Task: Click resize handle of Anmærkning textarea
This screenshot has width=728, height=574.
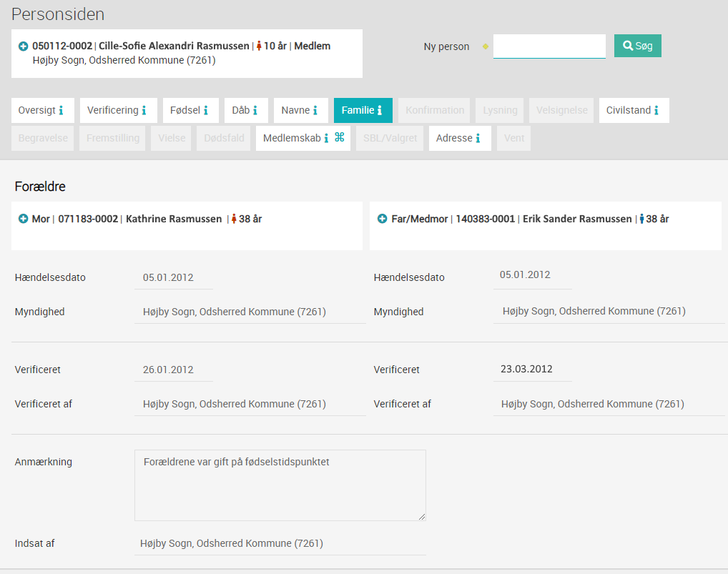Action: pyautogui.click(x=422, y=517)
